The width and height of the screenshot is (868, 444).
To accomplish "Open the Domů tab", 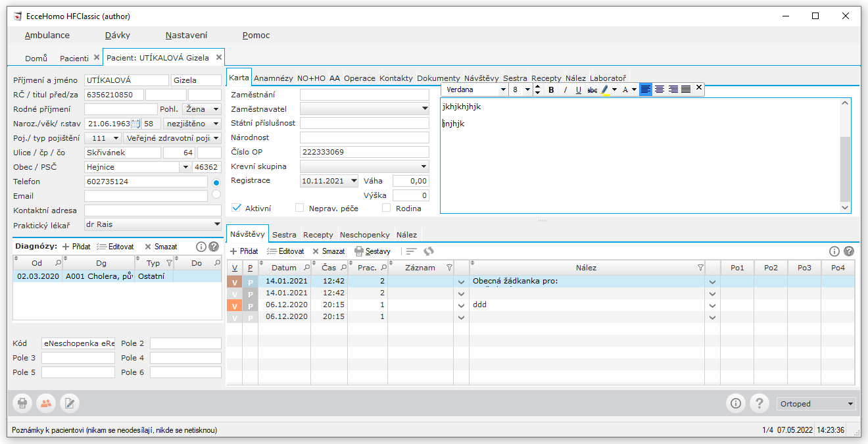I will pyautogui.click(x=36, y=58).
